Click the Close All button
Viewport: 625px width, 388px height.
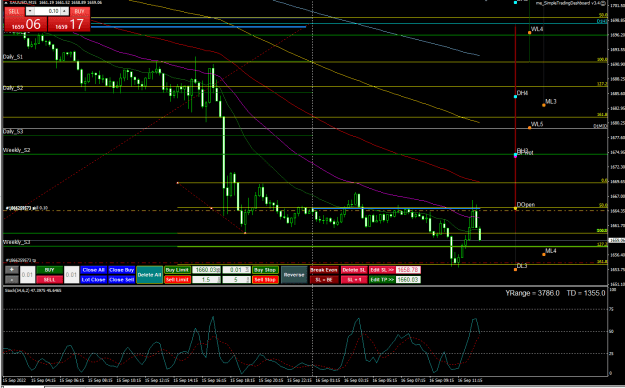point(94,270)
